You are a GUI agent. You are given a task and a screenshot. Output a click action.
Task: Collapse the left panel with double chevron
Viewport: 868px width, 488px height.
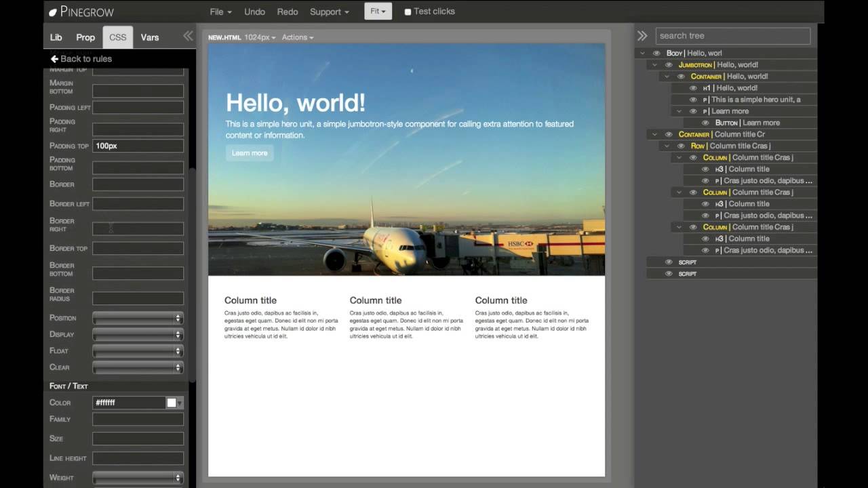(188, 37)
